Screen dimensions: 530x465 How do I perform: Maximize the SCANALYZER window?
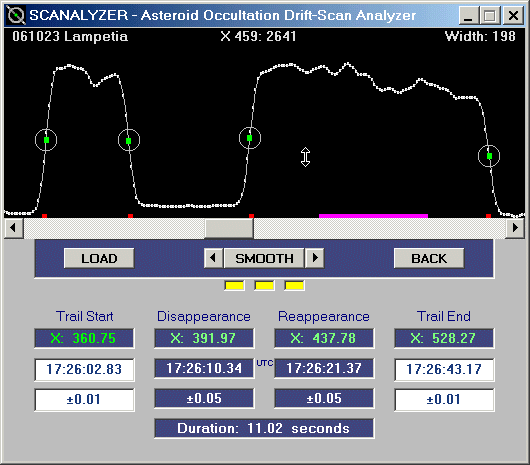pyautogui.click(x=490, y=16)
